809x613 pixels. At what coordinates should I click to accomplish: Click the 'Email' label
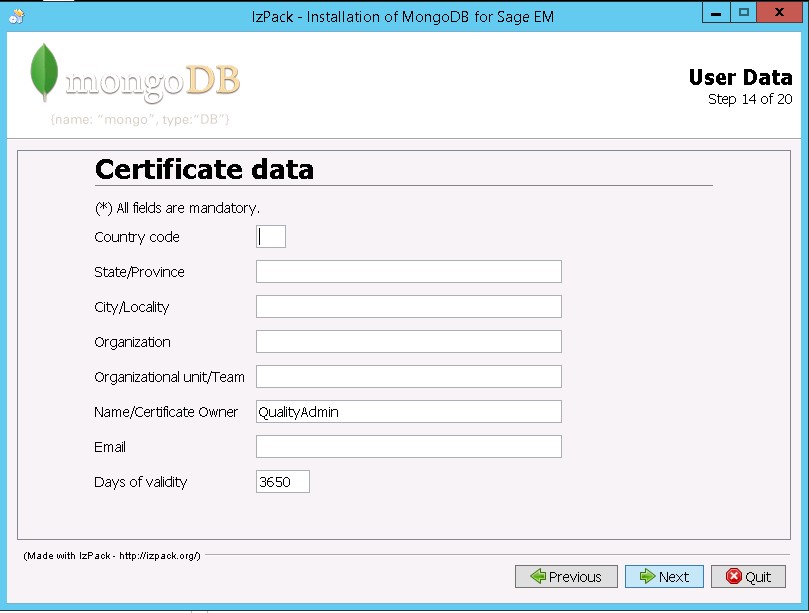click(x=110, y=447)
